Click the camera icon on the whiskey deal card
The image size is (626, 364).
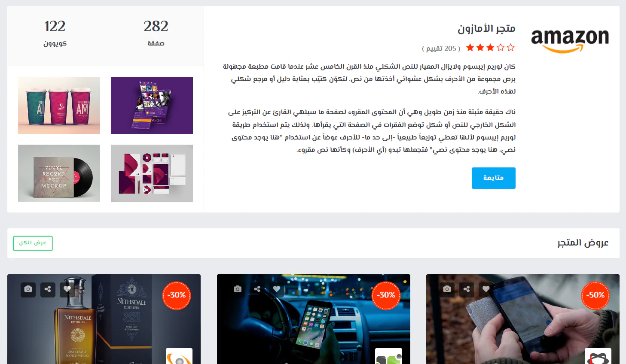click(28, 289)
